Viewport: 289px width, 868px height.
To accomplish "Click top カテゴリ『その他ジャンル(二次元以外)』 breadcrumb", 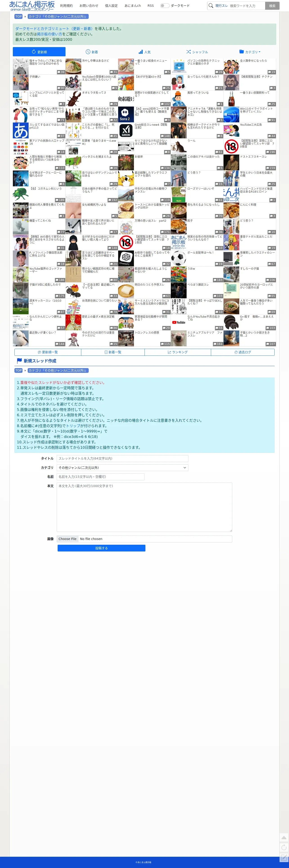I will pos(58,16).
